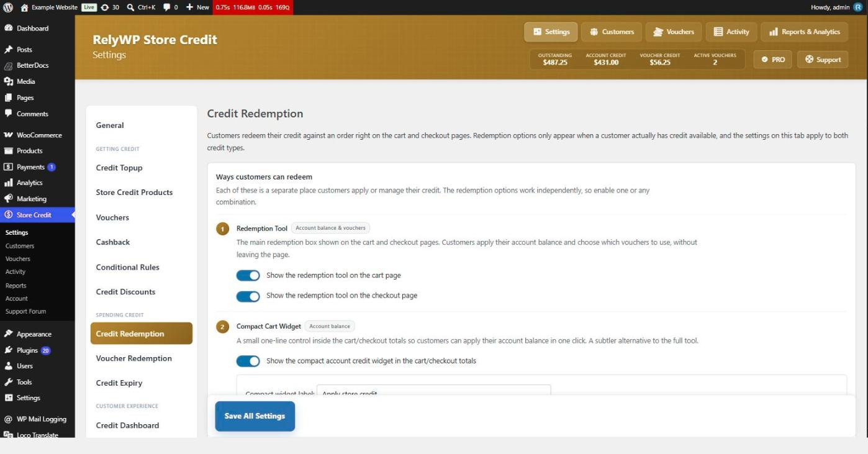Image resolution: width=868 pixels, height=454 pixels.
Task: Click the Marketing megaphone icon
Action: 9,199
